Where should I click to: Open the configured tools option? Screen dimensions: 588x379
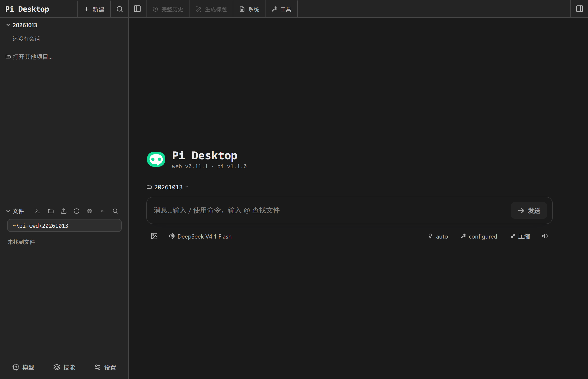tap(479, 236)
